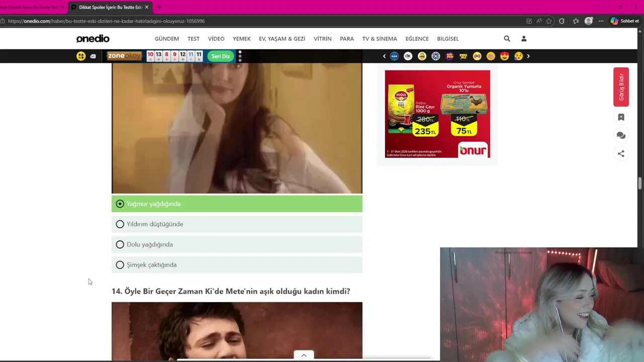Click the question 13 woman image
The image size is (644, 362).
coord(237,128)
